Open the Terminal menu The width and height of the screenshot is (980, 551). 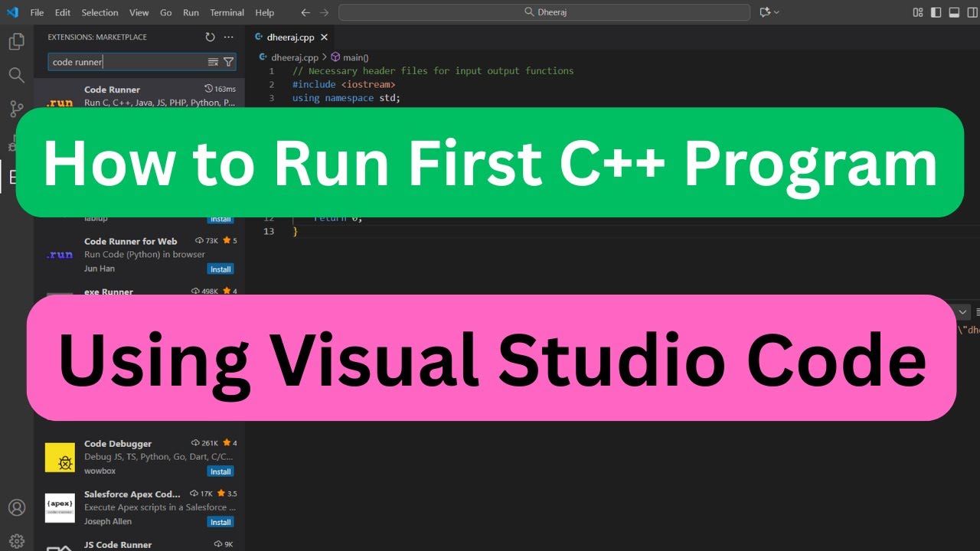point(227,12)
